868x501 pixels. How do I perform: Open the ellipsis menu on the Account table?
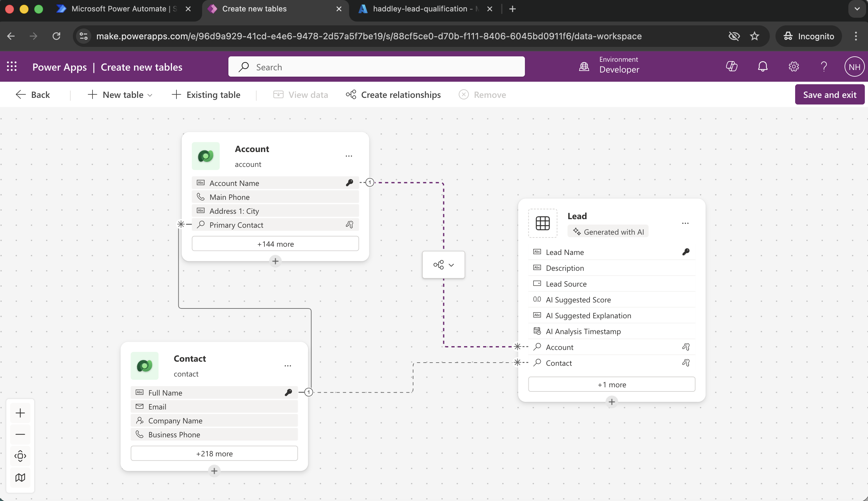349,156
